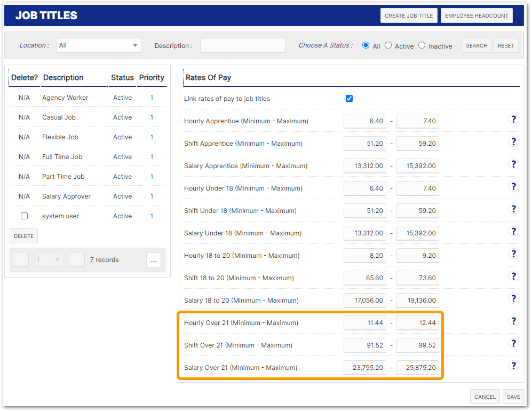The image size is (532, 411).
Task: Open help for Salary Over 21 rate
Action: click(x=513, y=366)
